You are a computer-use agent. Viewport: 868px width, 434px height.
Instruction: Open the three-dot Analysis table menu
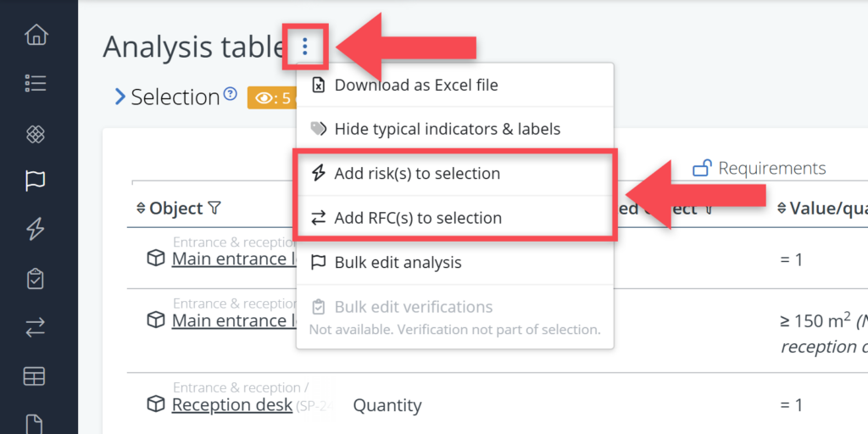click(x=304, y=47)
